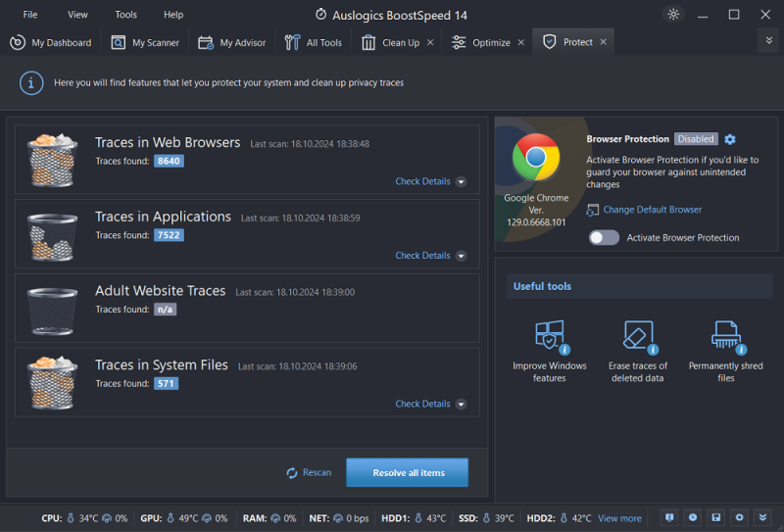Image resolution: width=784 pixels, height=532 pixels.
Task: Click View more link in status bar
Action: 619,518
